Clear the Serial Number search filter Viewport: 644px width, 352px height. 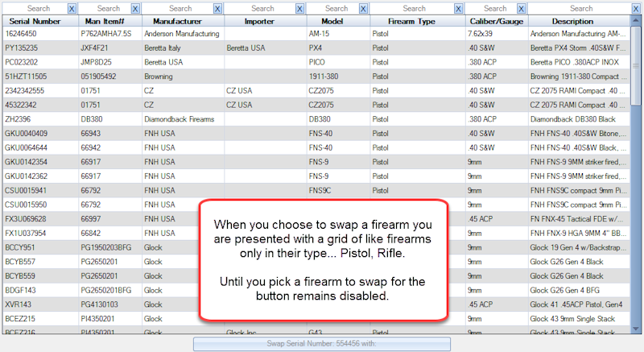pos(72,9)
